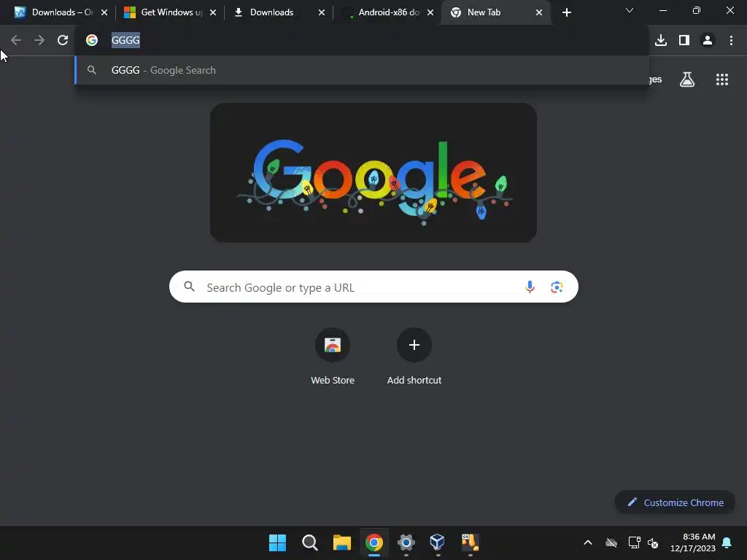Open Settings gear in taskbar
The height and width of the screenshot is (560, 747).
coord(406,542)
